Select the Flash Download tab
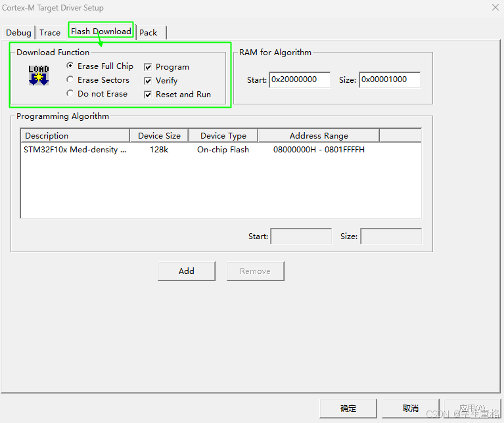This screenshot has width=504, height=423. coord(101,31)
